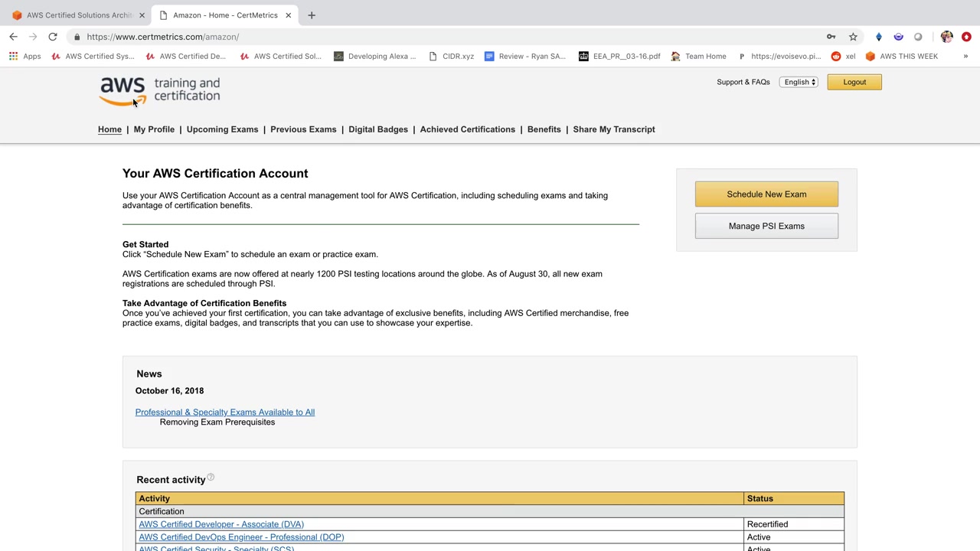The height and width of the screenshot is (551, 980).
Task: Open the Apps grid in bookmarks bar
Action: point(24,56)
